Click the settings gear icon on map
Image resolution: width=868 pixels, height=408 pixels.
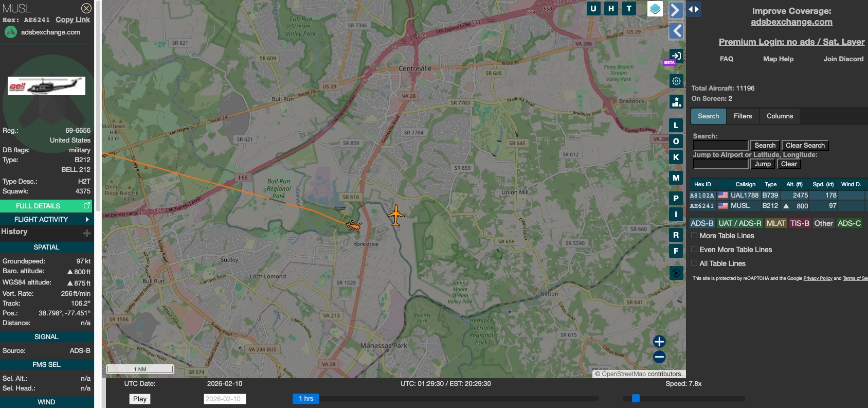tap(676, 81)
